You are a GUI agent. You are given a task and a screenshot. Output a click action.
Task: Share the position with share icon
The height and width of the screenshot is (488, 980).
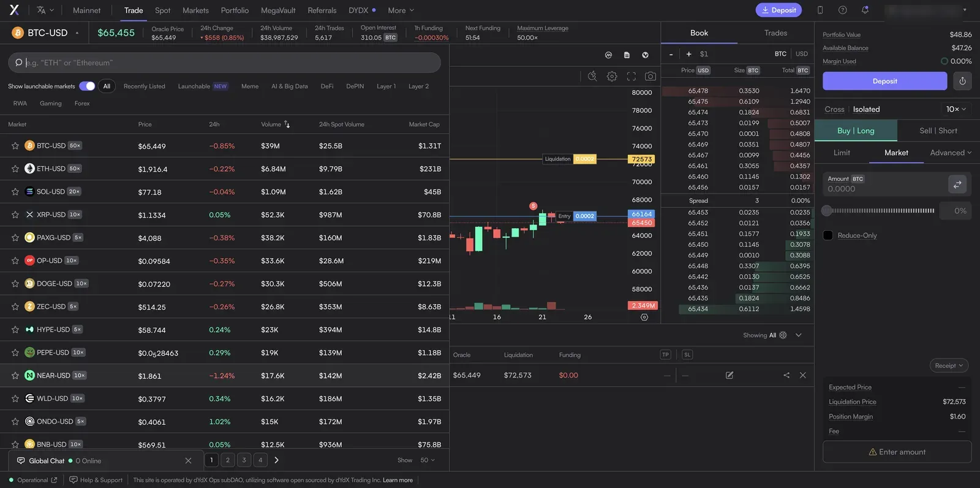pyautogui.click(x=786, y=375)
